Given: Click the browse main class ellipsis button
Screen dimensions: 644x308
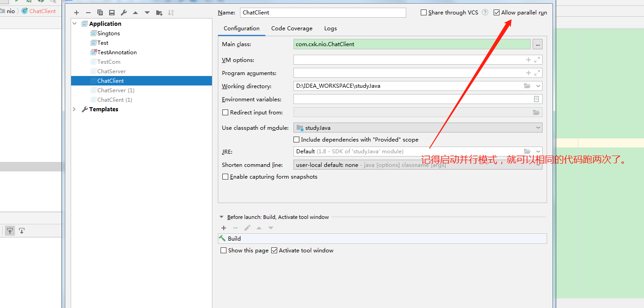Looking at the screenshot, I should [x=537, y=44].
